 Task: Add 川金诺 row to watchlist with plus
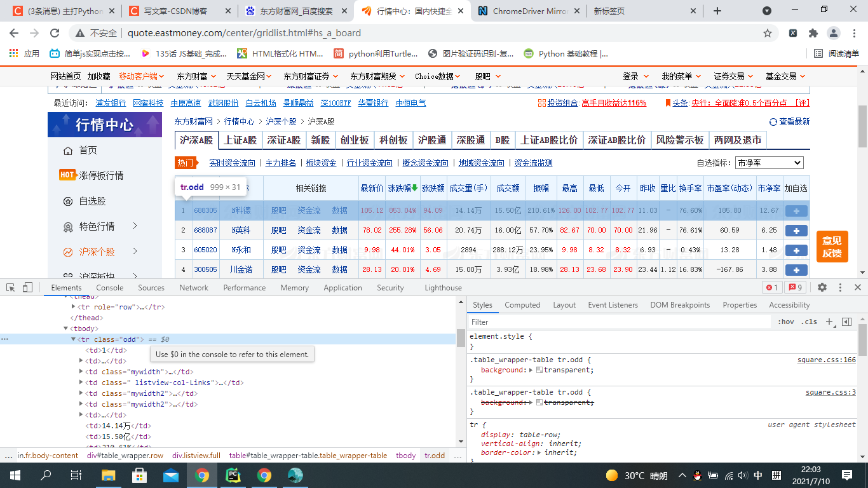point(796,269)
